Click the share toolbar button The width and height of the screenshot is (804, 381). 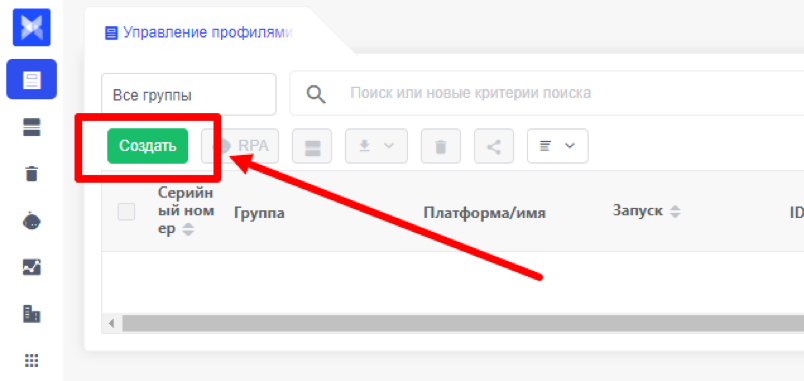click(x=494, y=146)
